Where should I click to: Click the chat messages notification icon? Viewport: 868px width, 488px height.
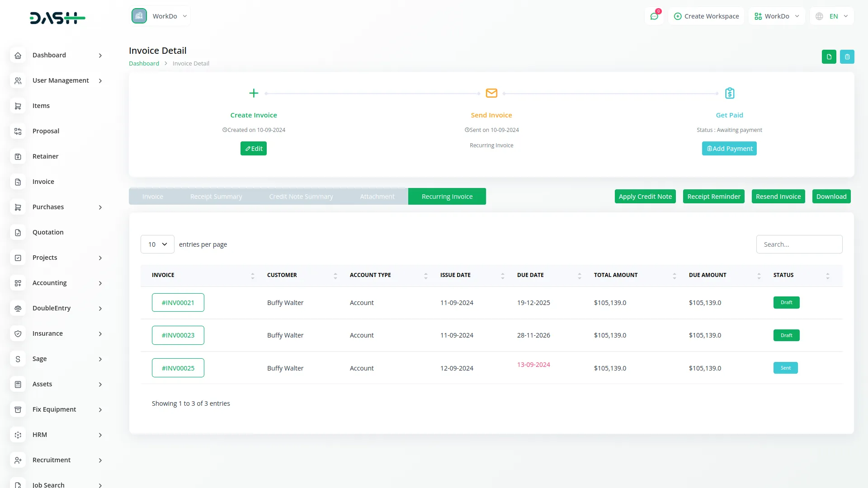pos(654,16)
